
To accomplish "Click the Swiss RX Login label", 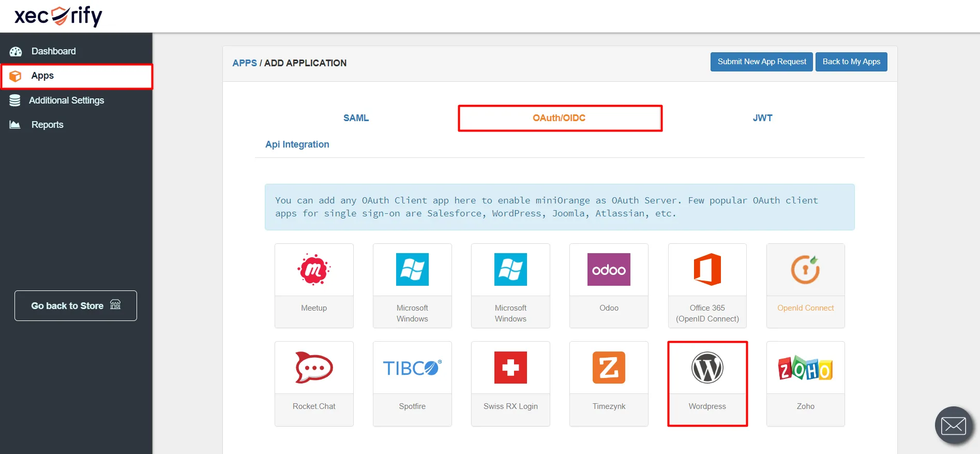I will [510, 406].
